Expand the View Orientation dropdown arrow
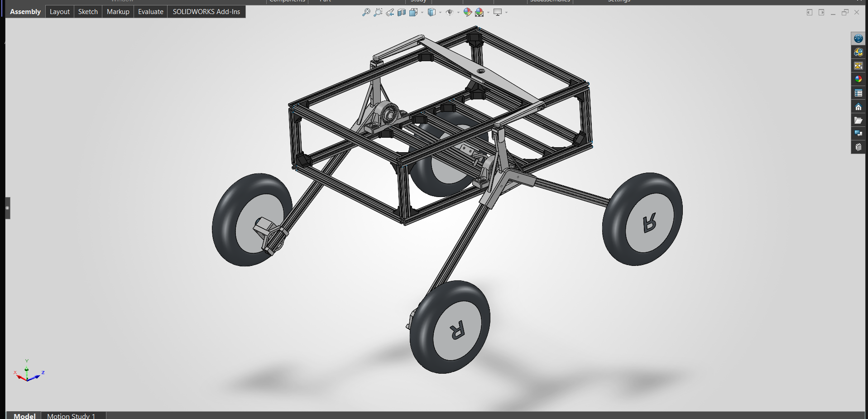868x419 pixels. click(x=422, y=12)
